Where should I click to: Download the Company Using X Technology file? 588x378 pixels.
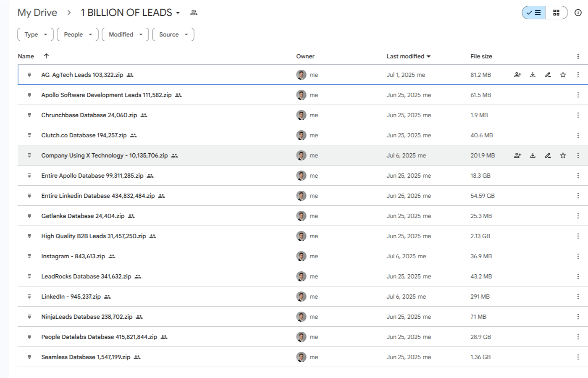(x=533, y=155)
